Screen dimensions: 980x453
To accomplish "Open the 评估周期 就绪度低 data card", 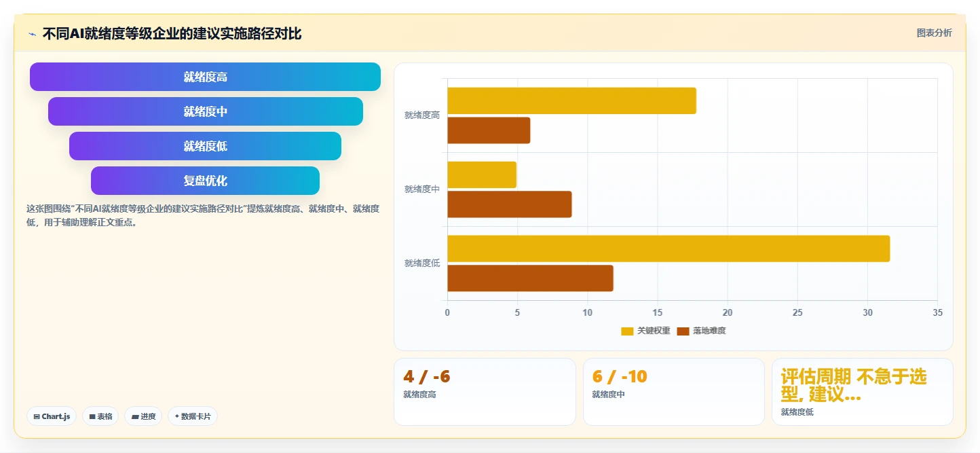I will pyautogui.click(x=863, y=392).
